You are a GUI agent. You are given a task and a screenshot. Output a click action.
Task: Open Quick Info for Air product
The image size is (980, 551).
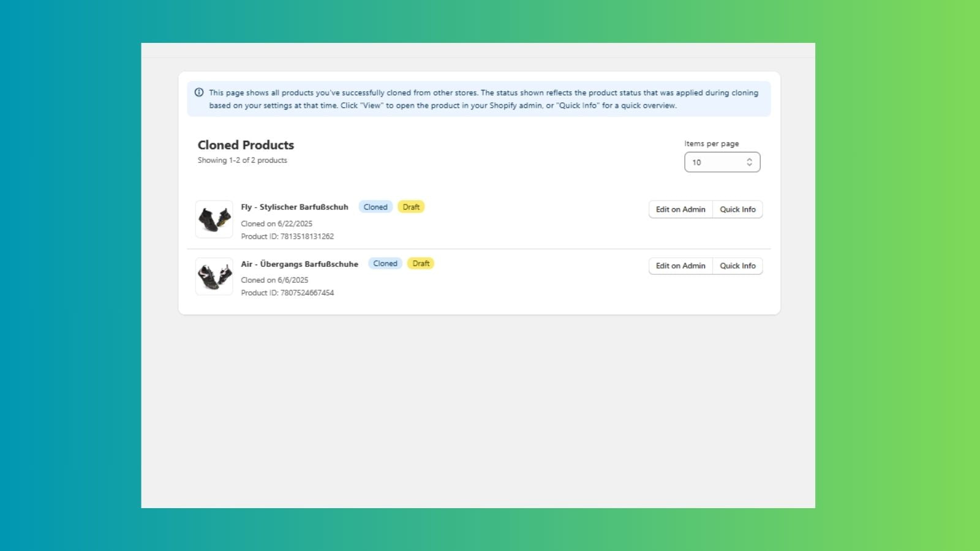click(x=737, y=266)
